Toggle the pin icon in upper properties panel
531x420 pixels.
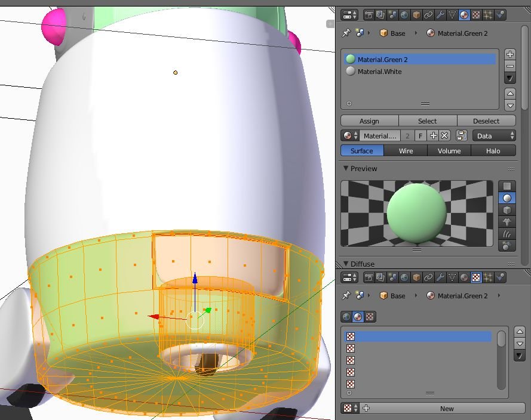coord(346,33)
